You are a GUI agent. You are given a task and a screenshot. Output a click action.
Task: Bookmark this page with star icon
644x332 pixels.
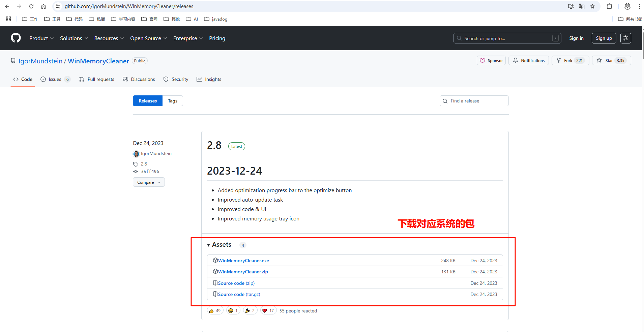(x=592, y=6)
